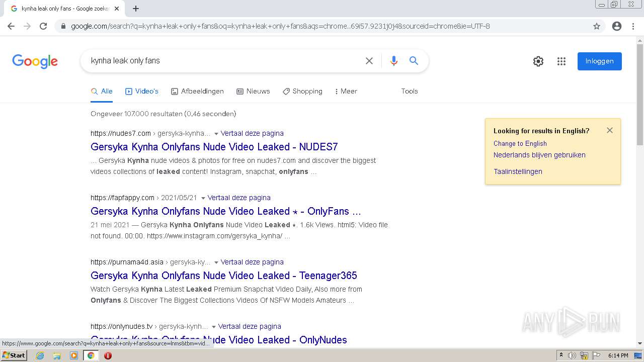Click Vertaal deze pagina for nudes7.com
644x362 pixels.
click(252, 133)
